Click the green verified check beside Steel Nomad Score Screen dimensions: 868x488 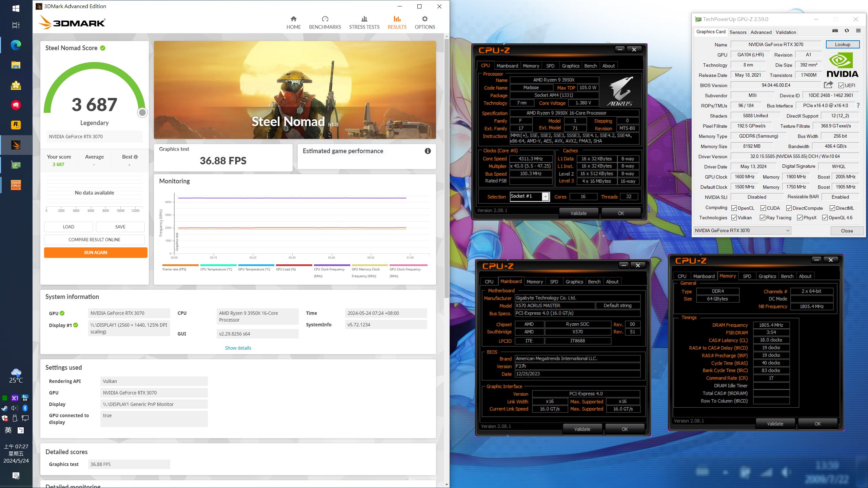pos(103,48)
